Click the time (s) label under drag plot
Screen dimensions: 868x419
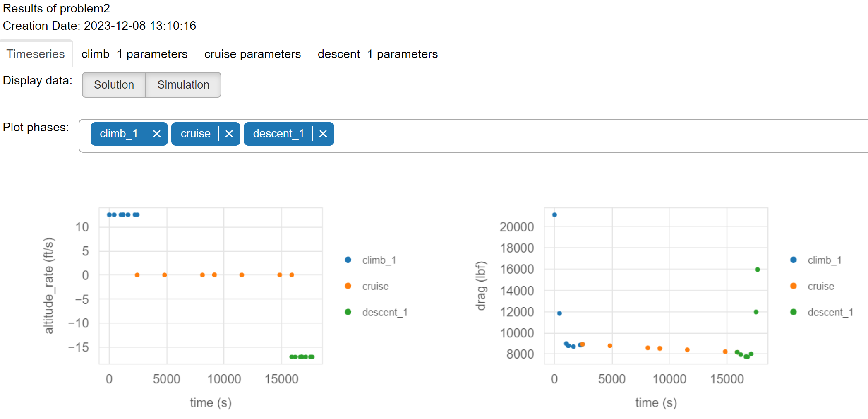656,402
